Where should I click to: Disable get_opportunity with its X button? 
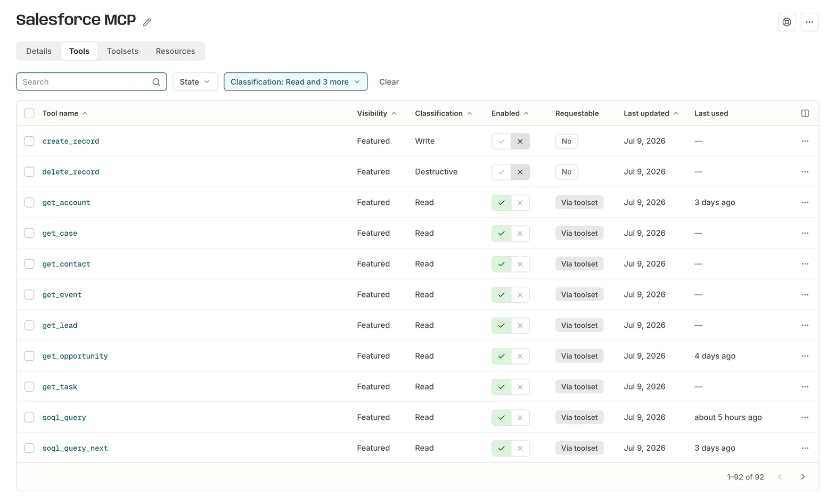coord(520,356)
